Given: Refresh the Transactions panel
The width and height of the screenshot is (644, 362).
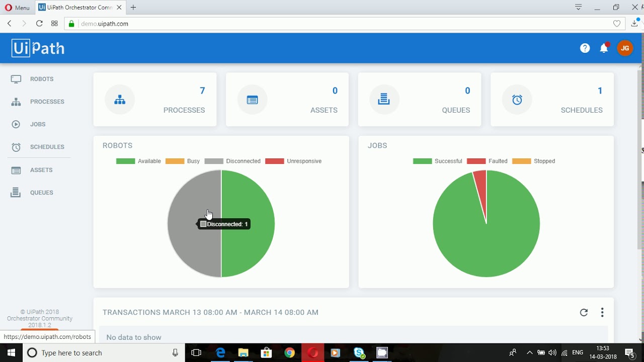Looking at the screenshot, I should coord(584,312).
